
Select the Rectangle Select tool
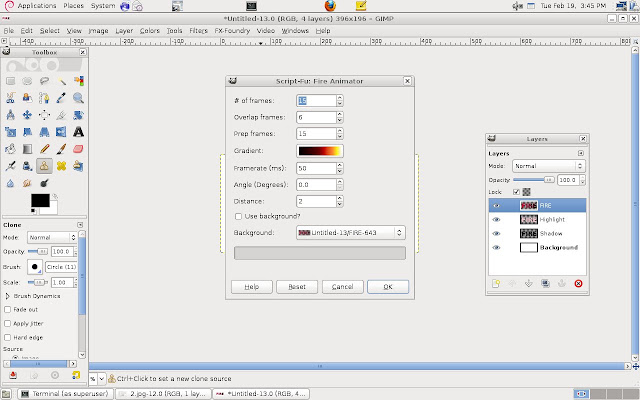pyautogui.click(x=10, y=81)
